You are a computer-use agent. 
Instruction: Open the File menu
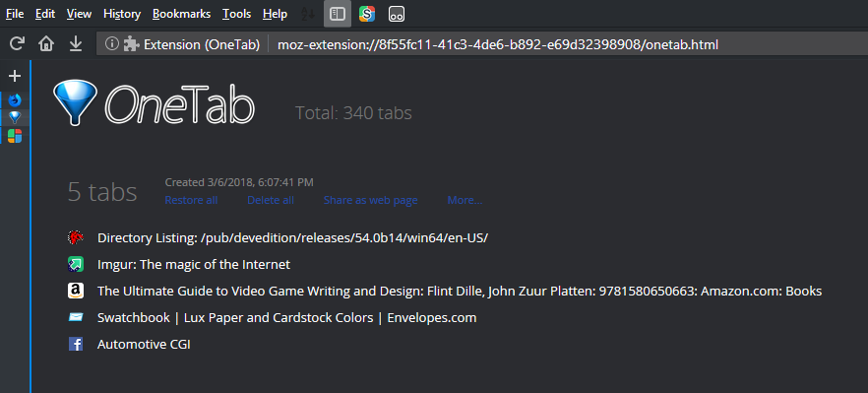coord(15,14)
